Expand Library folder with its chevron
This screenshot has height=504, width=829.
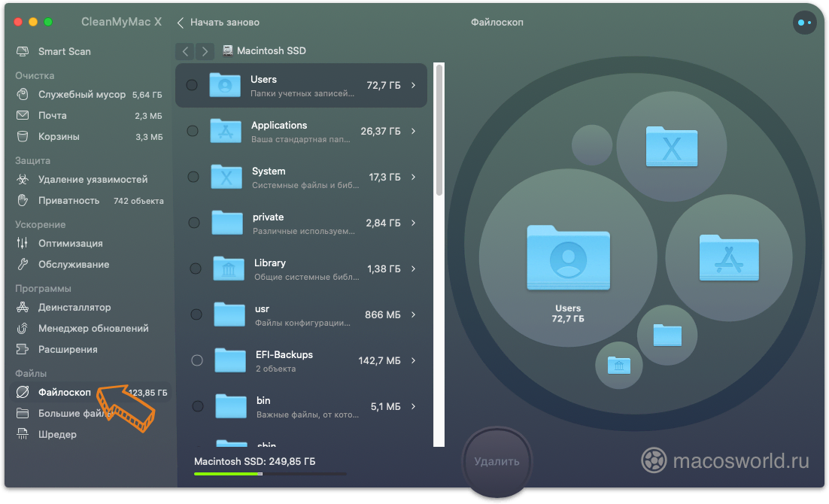point(414,269)
